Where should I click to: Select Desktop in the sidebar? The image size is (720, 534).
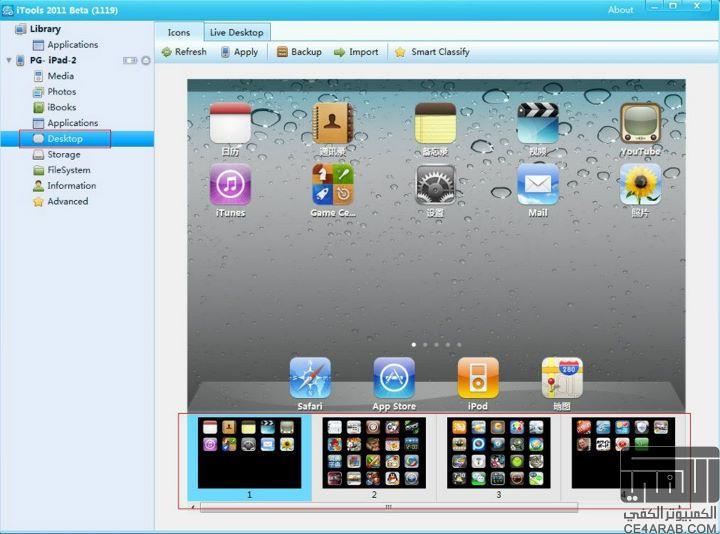(65, 139)
